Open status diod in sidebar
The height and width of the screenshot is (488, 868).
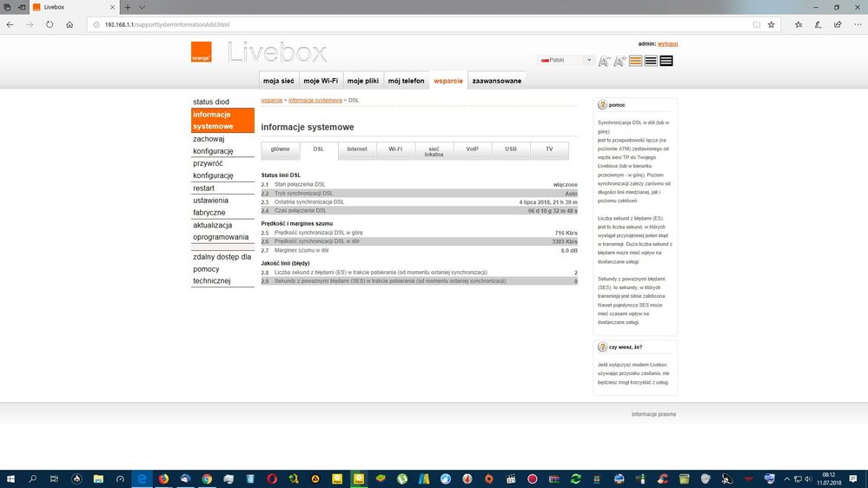coord(222,102)
